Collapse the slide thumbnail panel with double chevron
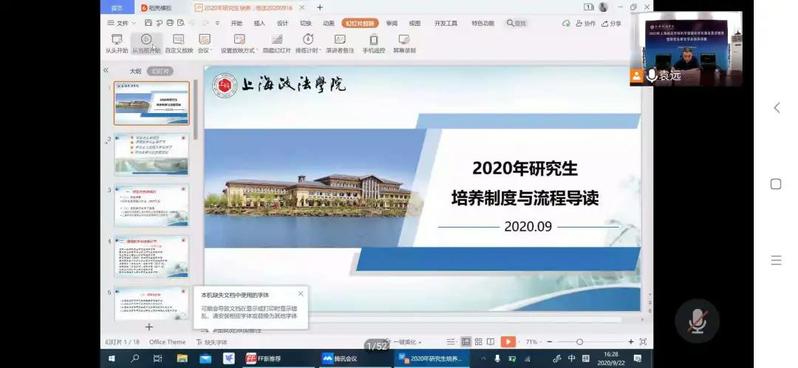The height and width of the screenshot is (368, 798). click(106, 70)
